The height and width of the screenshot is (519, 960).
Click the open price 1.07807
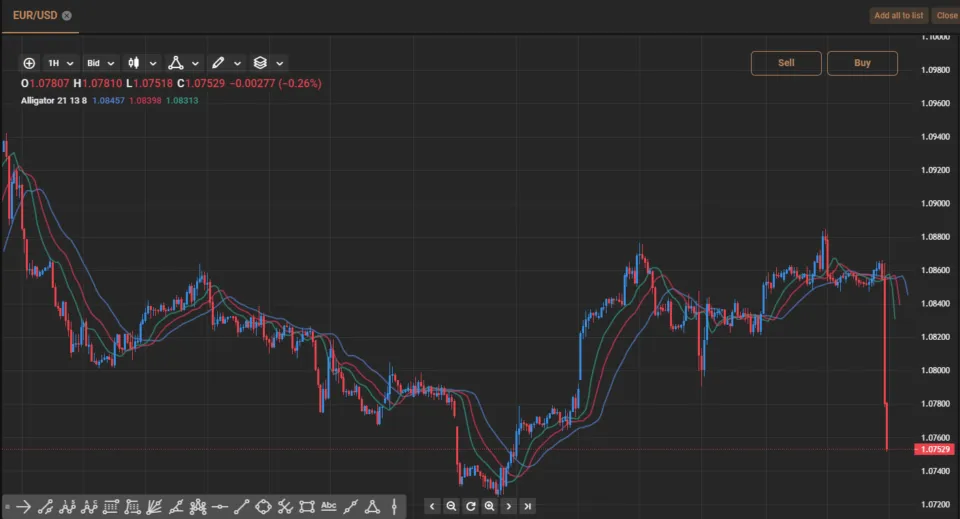click(49, 83)
